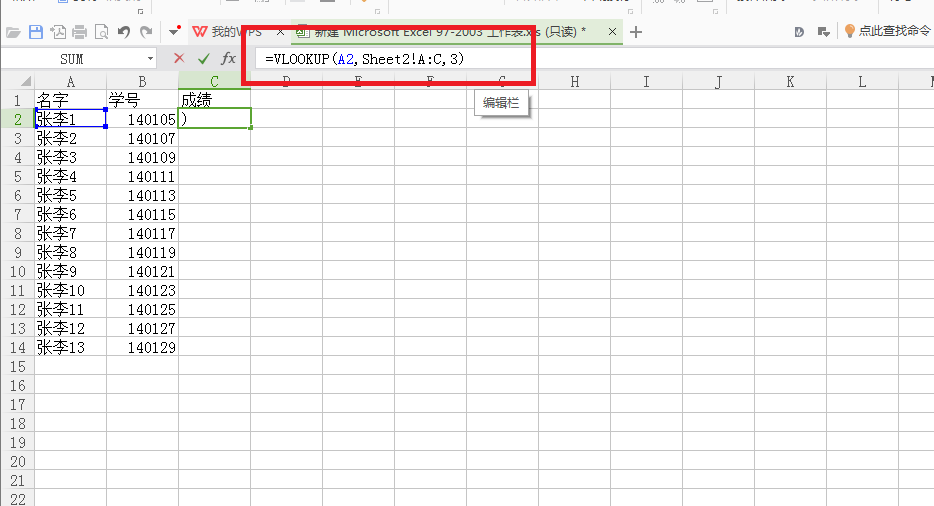Confirm the formula with the green checkmark
This screenshot has width=934, height=506.
click(x=204, y=59)
